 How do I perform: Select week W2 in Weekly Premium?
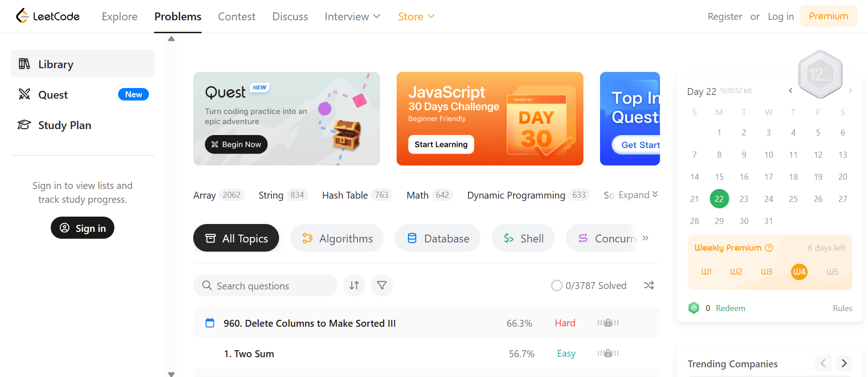(x=736, y=271)
